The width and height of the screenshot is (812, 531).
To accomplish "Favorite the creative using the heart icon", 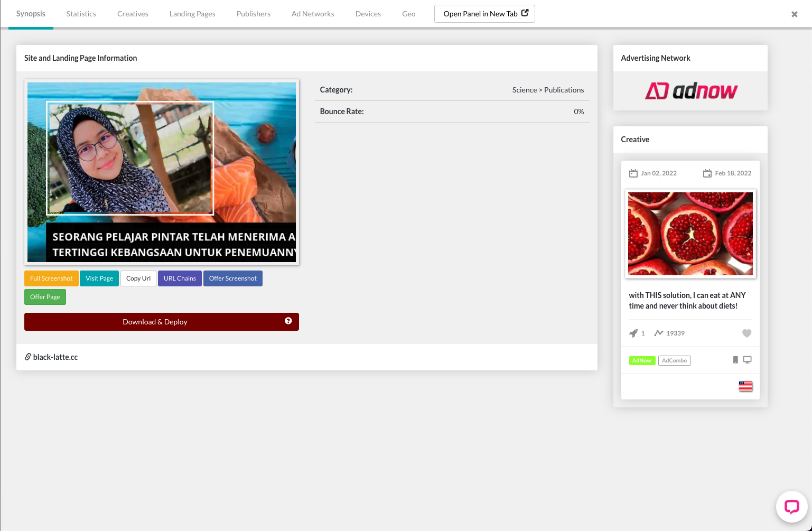I will pyautogui.click(x=746, y=333).
